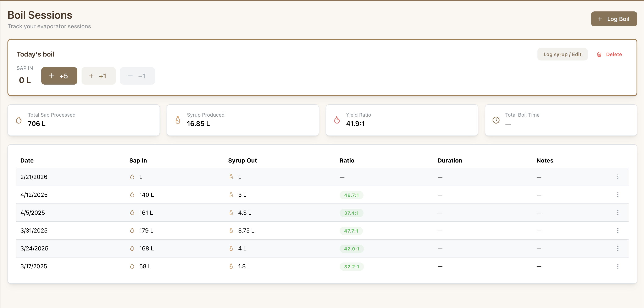Click the Ratio column header
Screen dimensions: 644x308
pos(346,160)
